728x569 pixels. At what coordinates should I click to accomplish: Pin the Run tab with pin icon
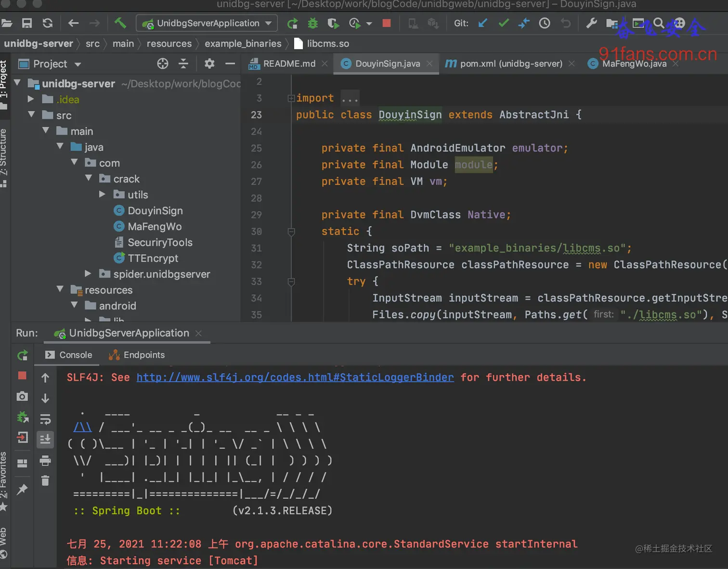pos(22,490)
